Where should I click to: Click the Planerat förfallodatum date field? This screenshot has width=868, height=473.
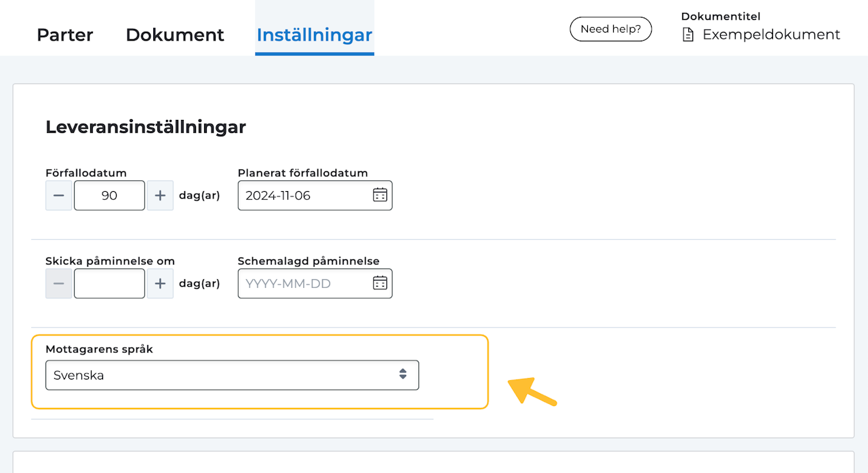[x=305, y=196]
